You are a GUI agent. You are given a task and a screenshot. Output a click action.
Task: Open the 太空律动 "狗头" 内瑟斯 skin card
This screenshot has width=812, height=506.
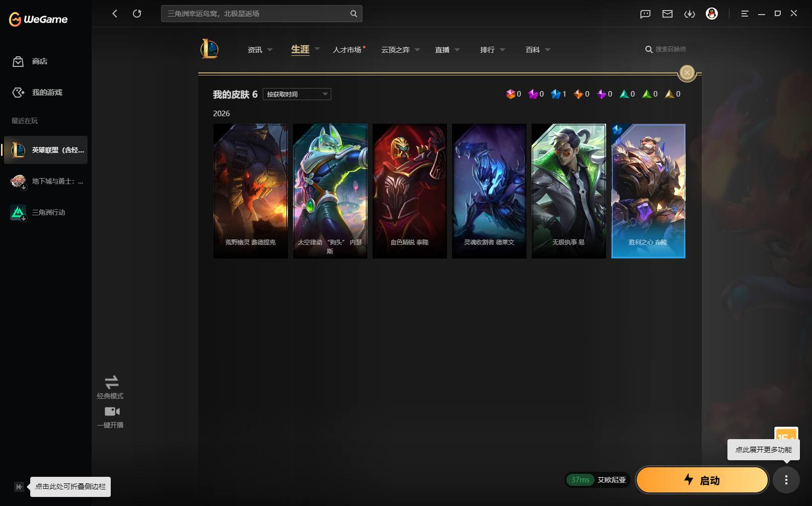tap(330, 191)
